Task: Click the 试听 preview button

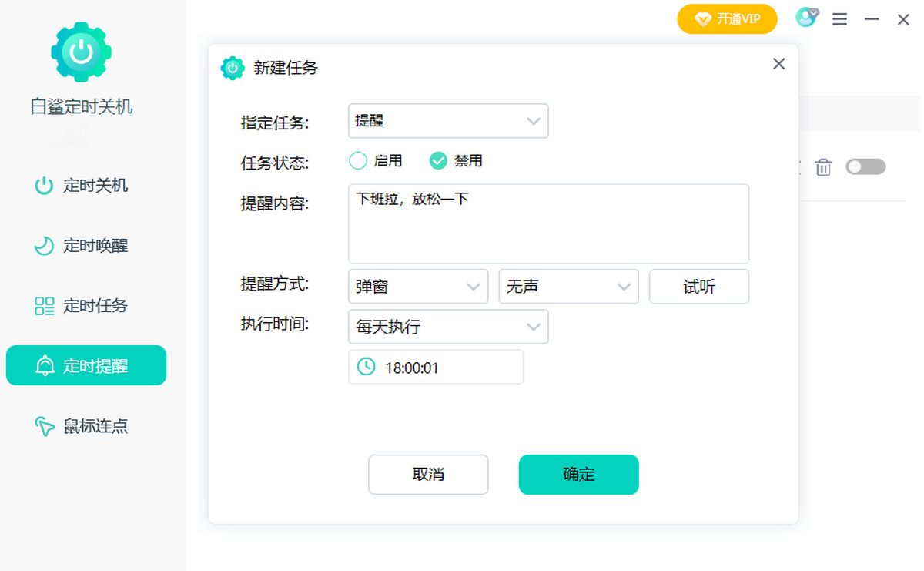Action: [698, 287]
